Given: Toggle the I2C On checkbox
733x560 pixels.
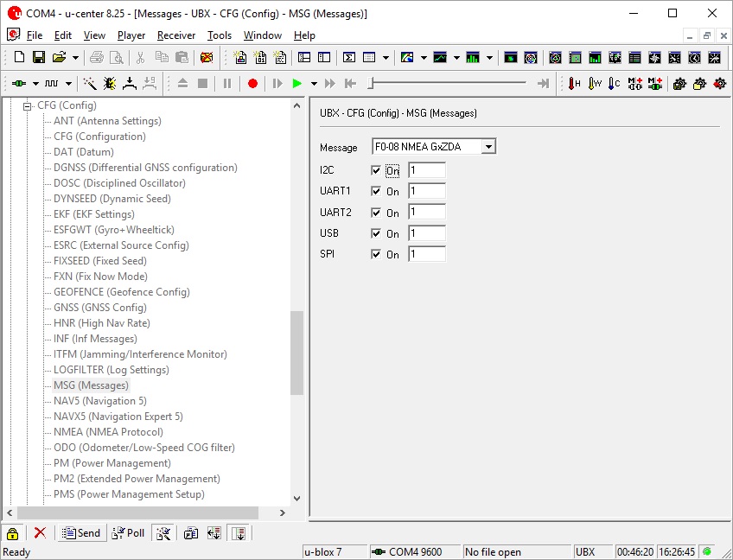Looking at the screenshot, I should pyautogui.click(x=375, y=170).
